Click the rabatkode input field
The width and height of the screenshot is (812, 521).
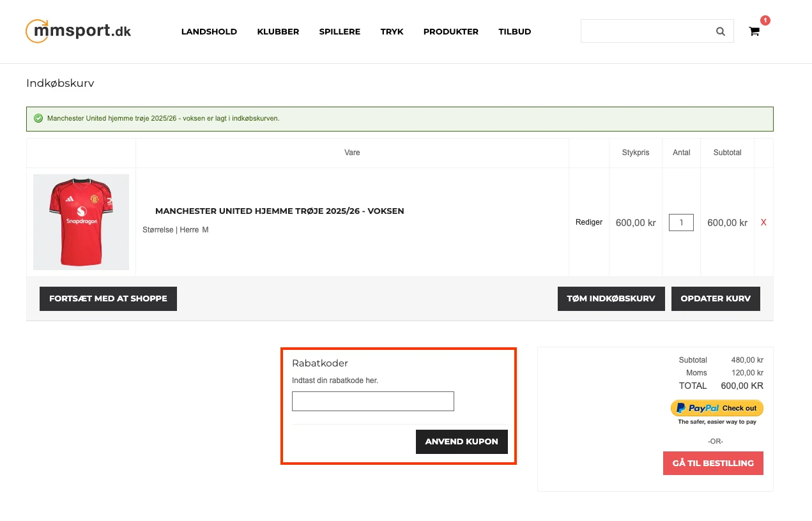pyautogui.click(x=372, y=401)
